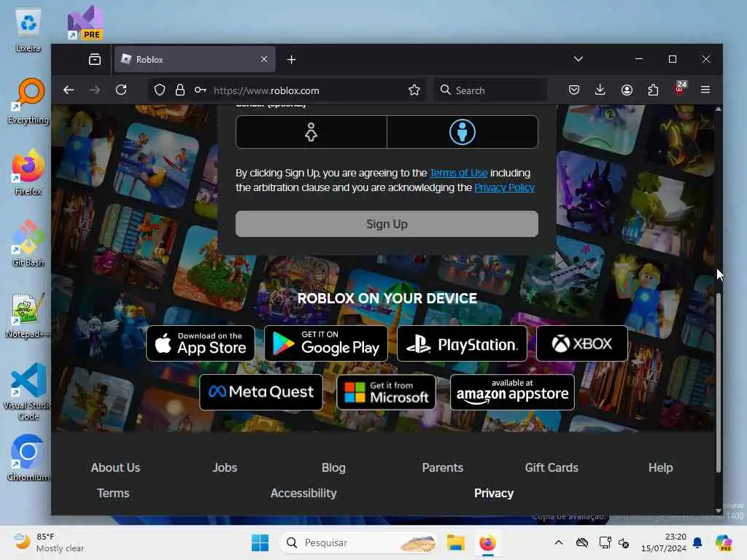Viewport: 747px width, 560px height.
Task: Click the Sign Up button
Action: tap(387, 224)
